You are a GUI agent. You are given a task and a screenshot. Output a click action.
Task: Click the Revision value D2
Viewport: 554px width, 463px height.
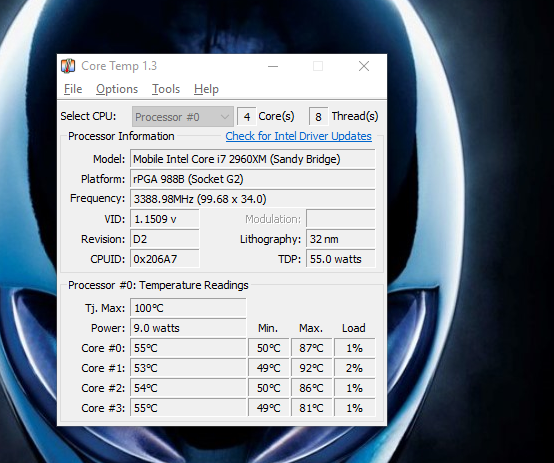coord(165,239)
